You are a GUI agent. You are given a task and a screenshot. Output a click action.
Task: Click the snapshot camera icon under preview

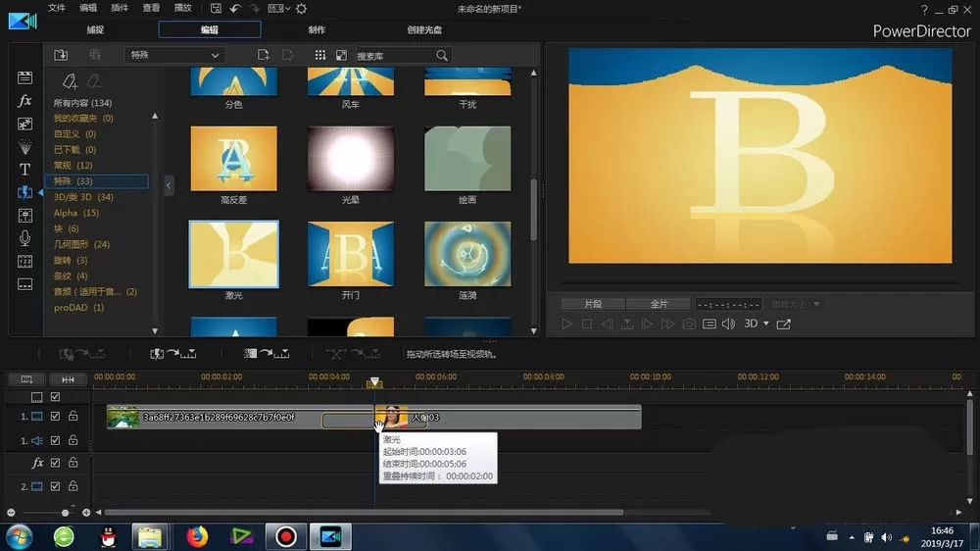pyautogui.click(x=689, y=324)
